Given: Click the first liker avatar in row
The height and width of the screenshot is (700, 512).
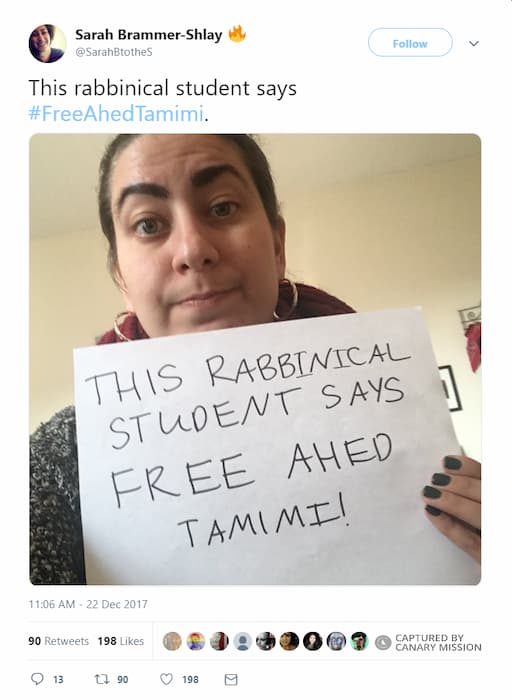Looking at the screenshot, I should 172,641.
